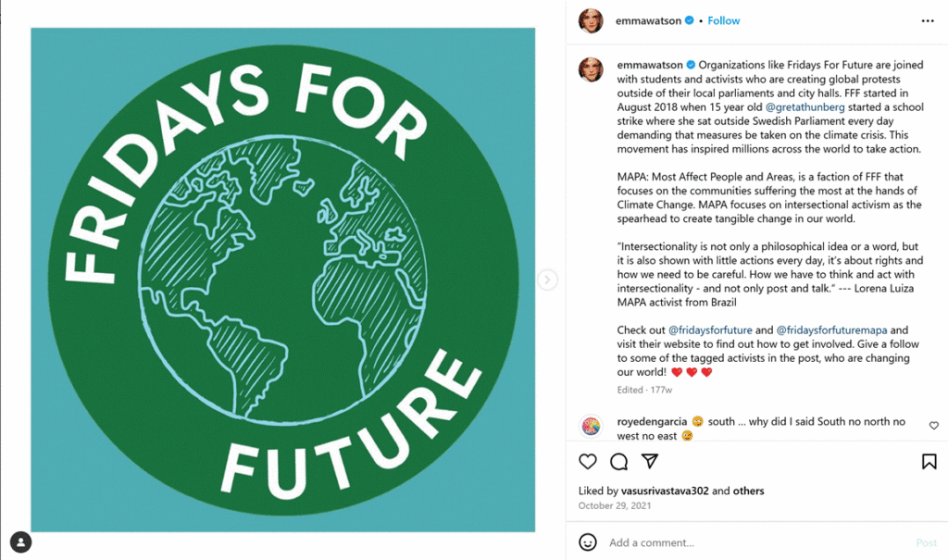
Task: Share post via paper plane icon
Action: click(x=650, y=461)
